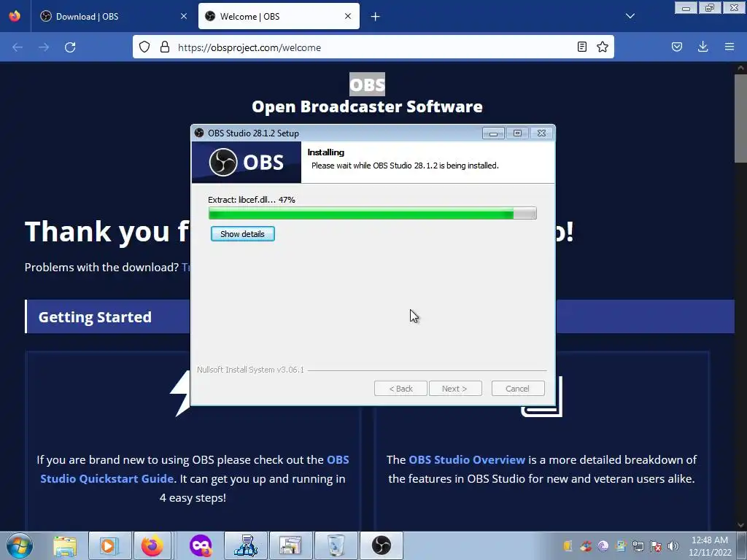Open the Firefox application menu
This screenshot has width=747, height=560.
[x=729, y=47]
